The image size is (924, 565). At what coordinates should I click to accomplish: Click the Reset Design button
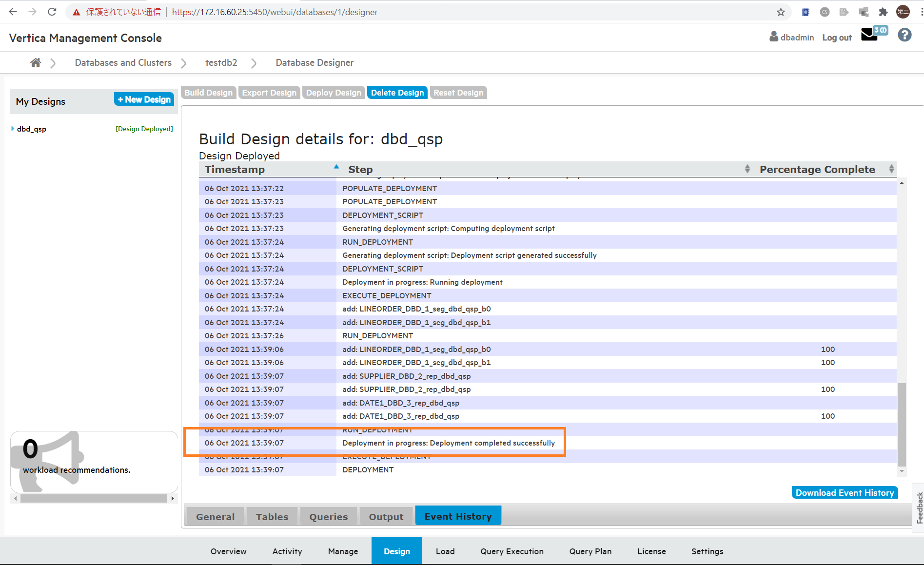click(x=458, y=93)
